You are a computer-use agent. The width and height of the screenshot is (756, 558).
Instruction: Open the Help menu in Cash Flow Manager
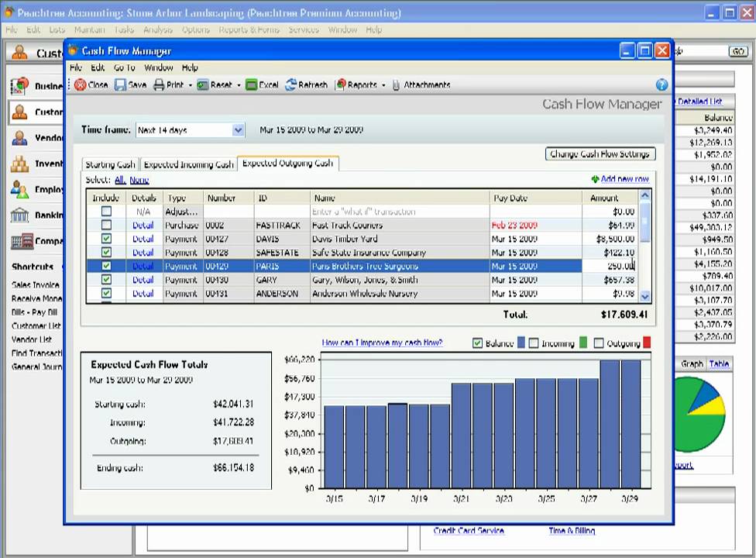click(x=190, y=67)
